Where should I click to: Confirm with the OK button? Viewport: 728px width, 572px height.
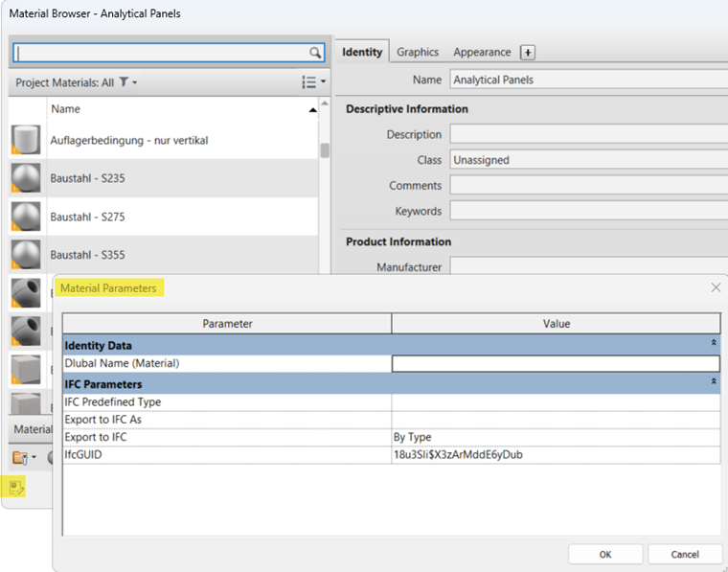pyautogui.click(x=605, y=555)
